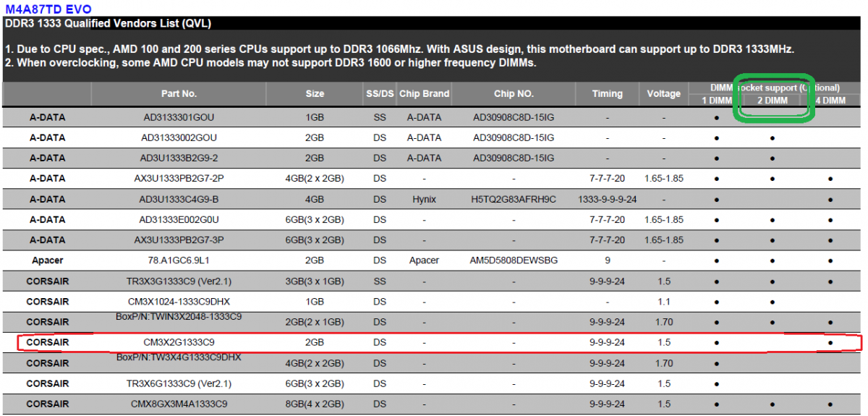Click CORSAIR vendor in the CM3X2G1333C9 row
The height and width of the screenshot is (416, 868).
47,341
